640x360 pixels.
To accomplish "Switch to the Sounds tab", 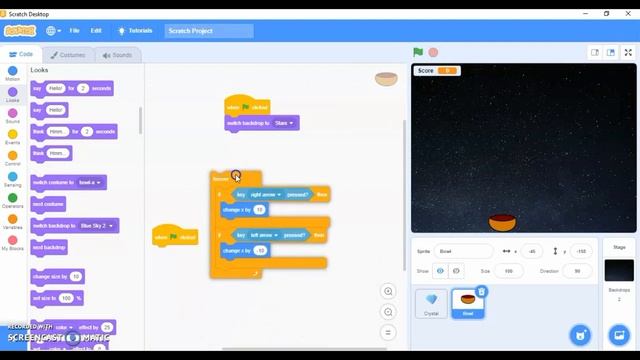I will [118, 55].
